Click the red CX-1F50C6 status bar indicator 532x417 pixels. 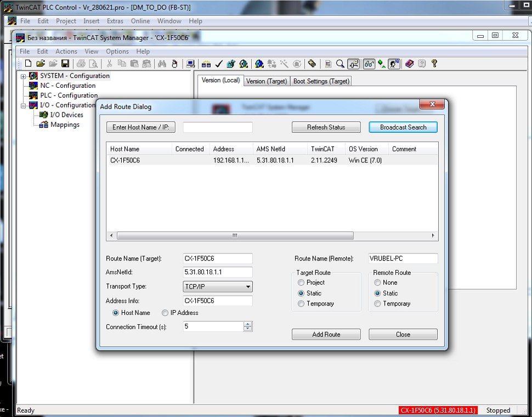tap(438, 410)
